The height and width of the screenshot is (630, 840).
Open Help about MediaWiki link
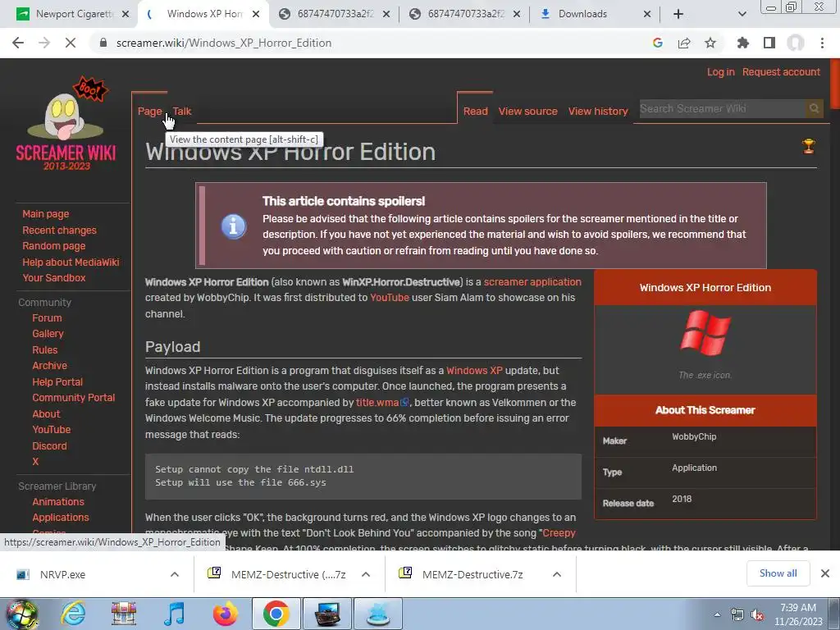[71, 262]
